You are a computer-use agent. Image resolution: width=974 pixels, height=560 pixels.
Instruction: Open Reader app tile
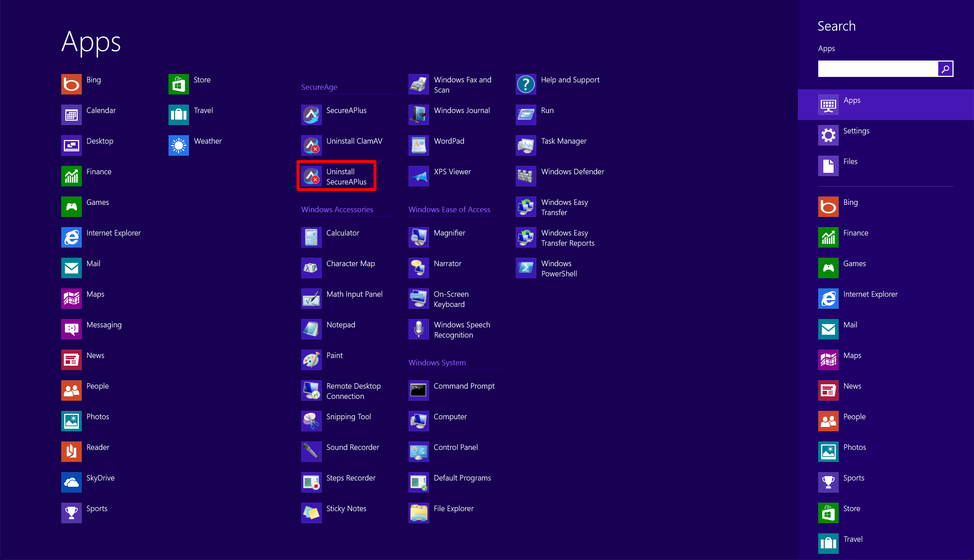click(71, 452)
